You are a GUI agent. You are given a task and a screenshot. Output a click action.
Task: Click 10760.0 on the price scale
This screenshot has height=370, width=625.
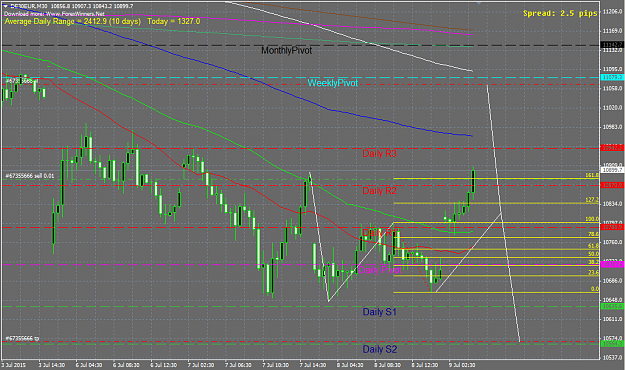pyautogui.click(x=613, y=242)
